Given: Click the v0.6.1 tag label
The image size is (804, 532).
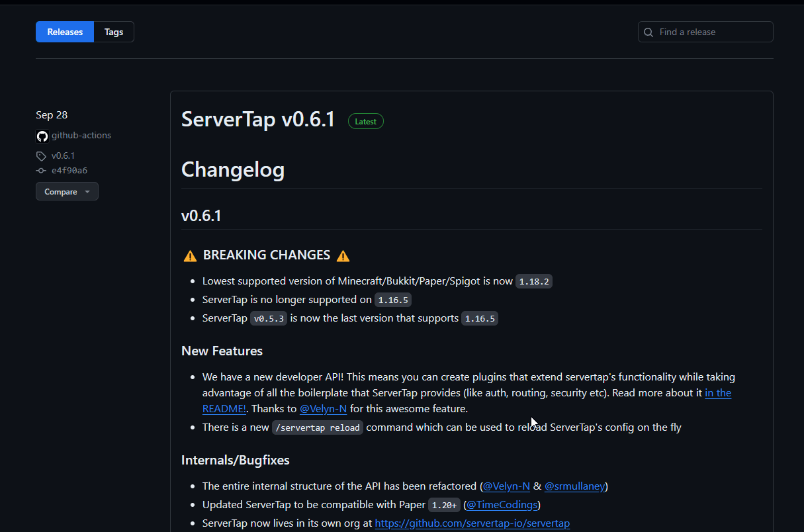Looking at the screenshot, I should (63, 155).
